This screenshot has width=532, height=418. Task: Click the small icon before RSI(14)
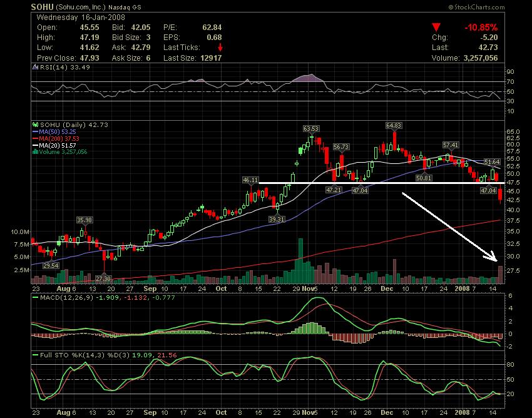click(35, 67)
